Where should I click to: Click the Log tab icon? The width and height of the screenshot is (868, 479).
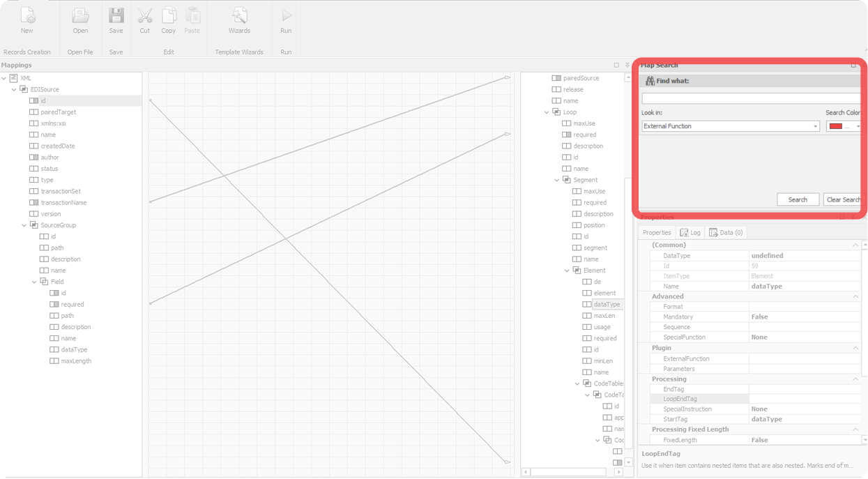click(684, 233)
